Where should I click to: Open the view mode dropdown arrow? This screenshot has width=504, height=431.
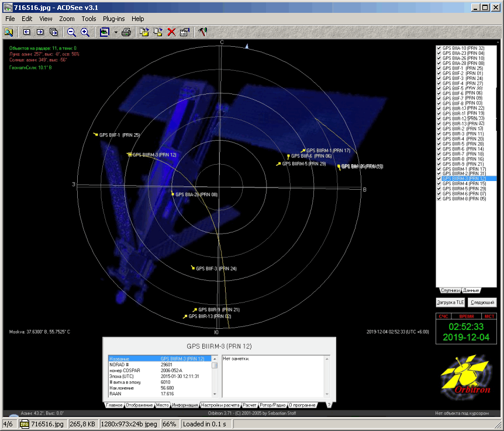(116, 32)
